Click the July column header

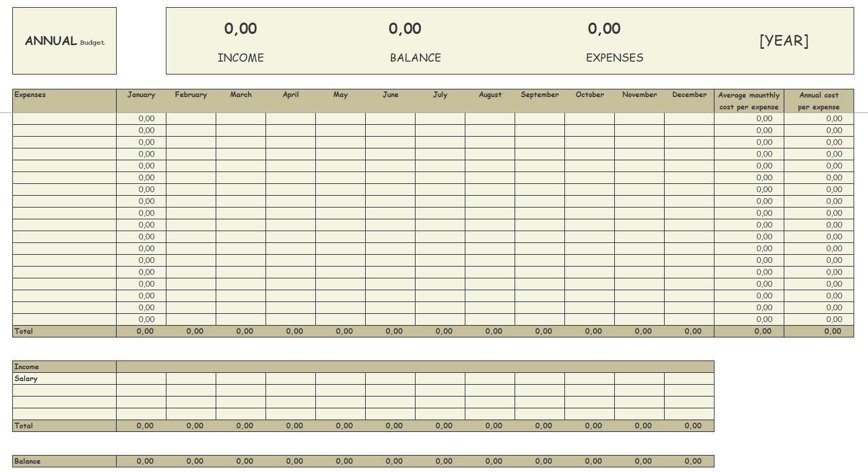(440, 94)
